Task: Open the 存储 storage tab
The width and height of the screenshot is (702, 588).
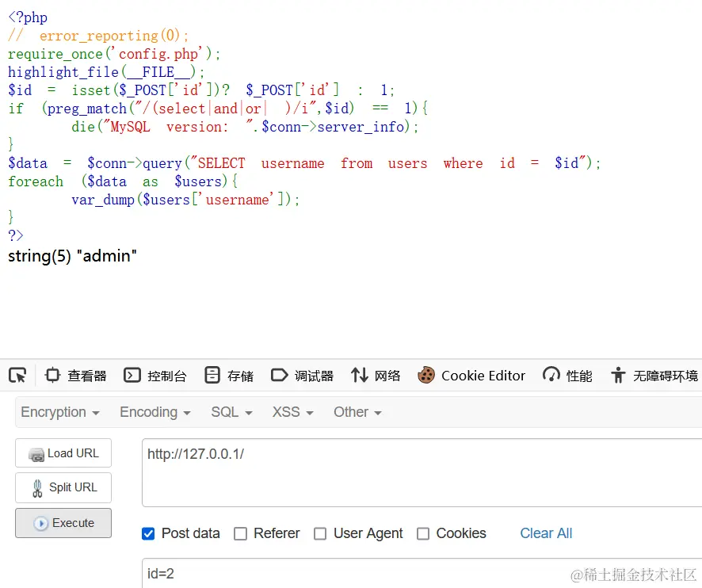Action: pos(229,376)
